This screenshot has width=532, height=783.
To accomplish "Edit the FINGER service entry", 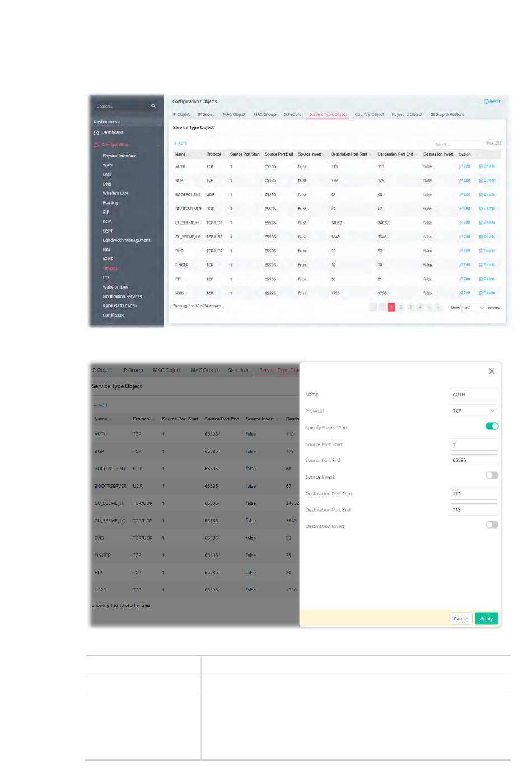I will (x=465, y=265).
